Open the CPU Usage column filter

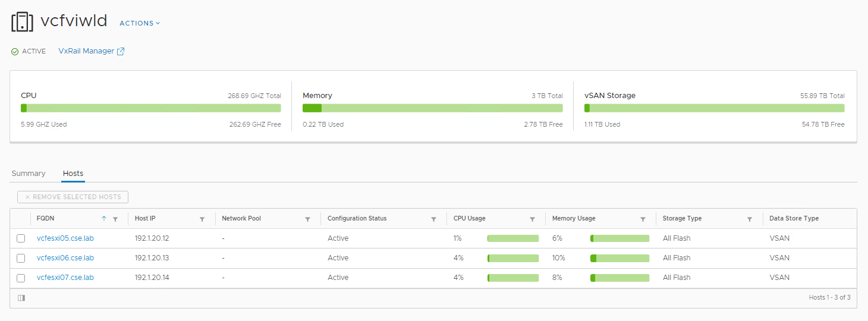tap(532, 219)
